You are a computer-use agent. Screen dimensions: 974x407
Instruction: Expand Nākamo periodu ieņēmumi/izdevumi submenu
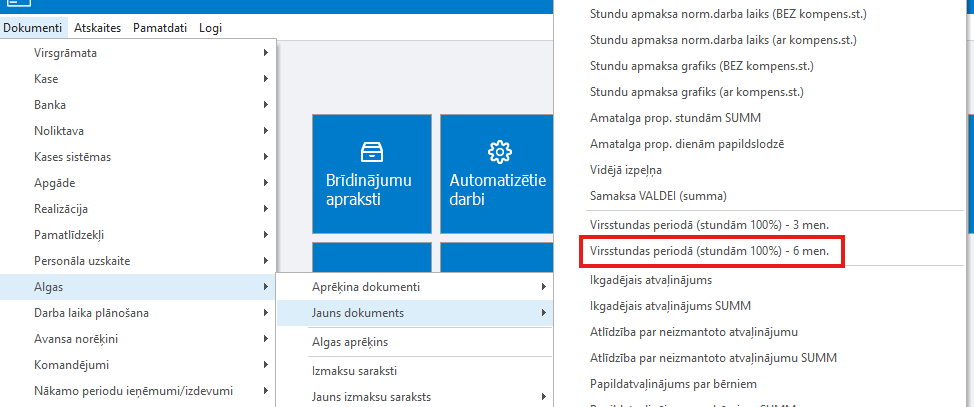click(138, 391)
